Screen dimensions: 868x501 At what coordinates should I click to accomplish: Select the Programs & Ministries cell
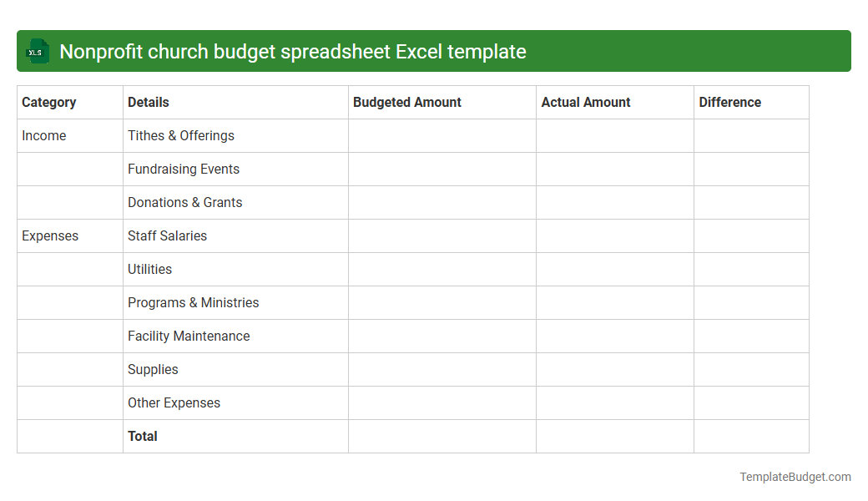193,302
